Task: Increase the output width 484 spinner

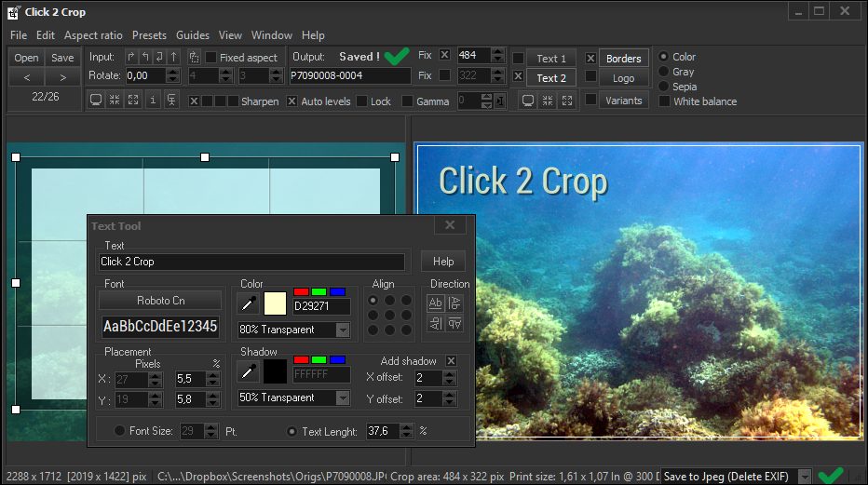Action: pos(497,51)
